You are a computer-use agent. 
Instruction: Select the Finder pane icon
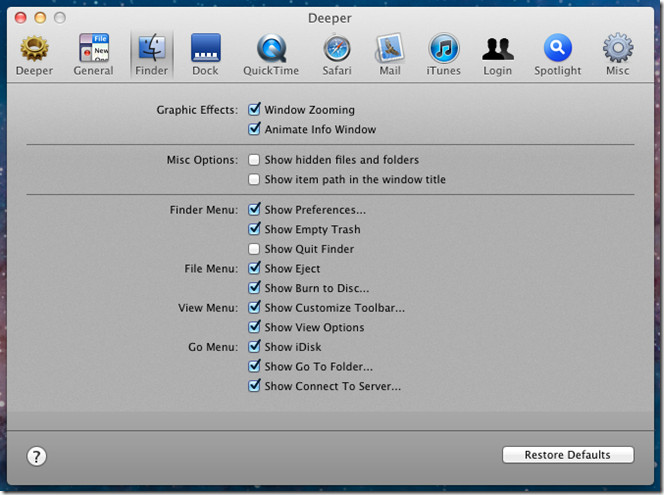[152, 55]
